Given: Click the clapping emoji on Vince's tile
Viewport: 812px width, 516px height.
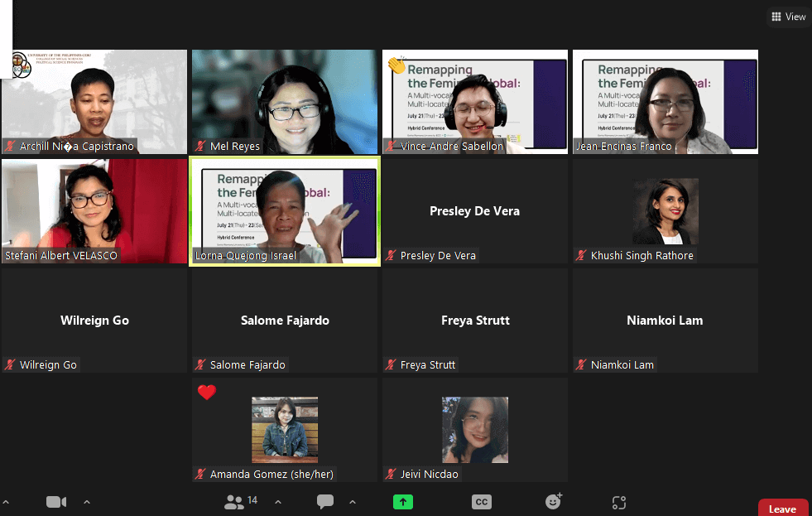Looking at the screenshot, I should tap(396, 65).
